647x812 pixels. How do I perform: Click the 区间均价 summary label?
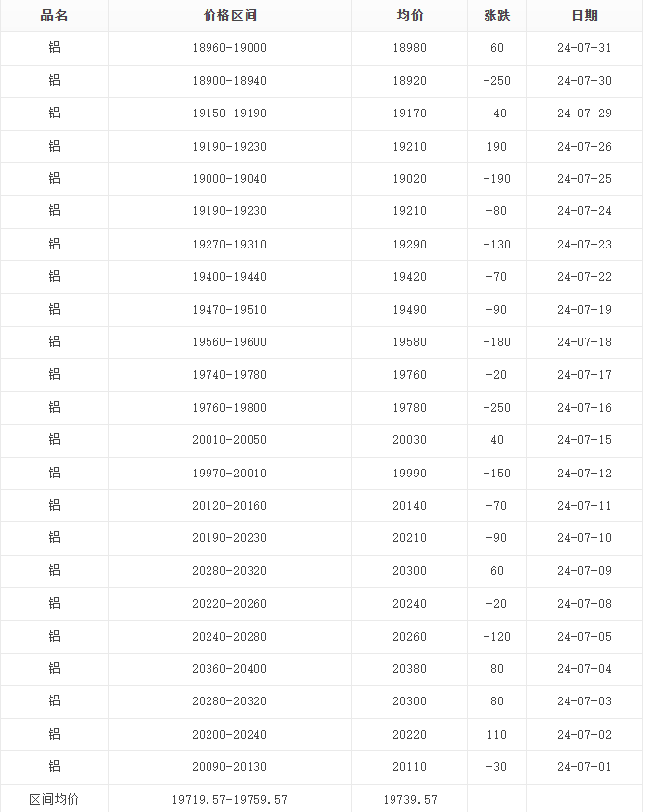pos(54,800)
